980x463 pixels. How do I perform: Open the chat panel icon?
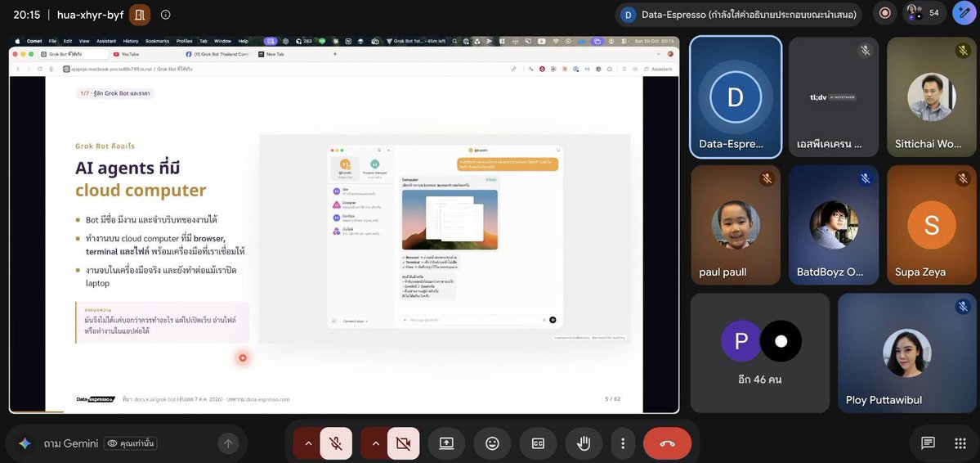929,443
